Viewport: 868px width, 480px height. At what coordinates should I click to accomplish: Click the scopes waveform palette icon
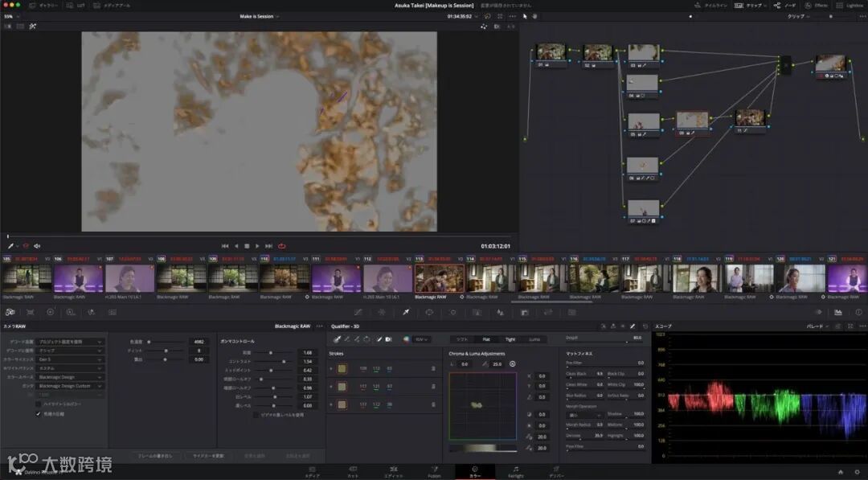(x=838, y=312)
